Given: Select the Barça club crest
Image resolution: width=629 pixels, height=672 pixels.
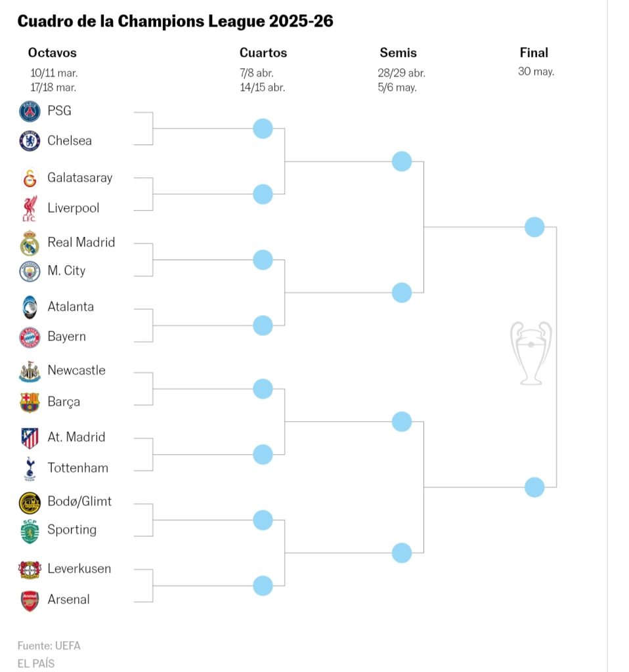Looking at the screenshot, I should 30,402.
